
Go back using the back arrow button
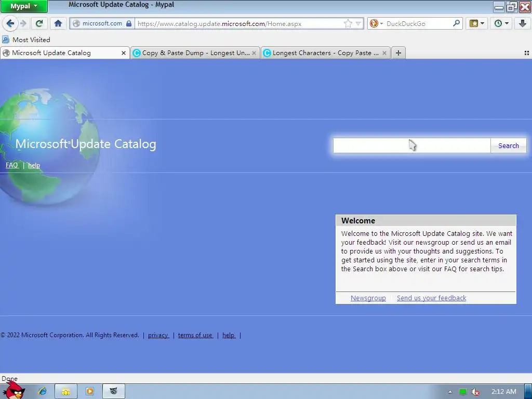(x=10, y=23)
